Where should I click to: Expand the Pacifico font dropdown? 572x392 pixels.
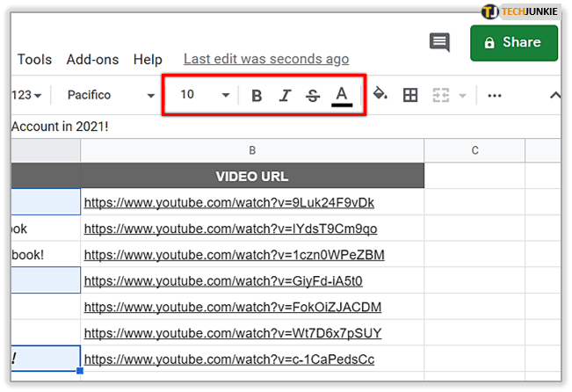point(110,95)
